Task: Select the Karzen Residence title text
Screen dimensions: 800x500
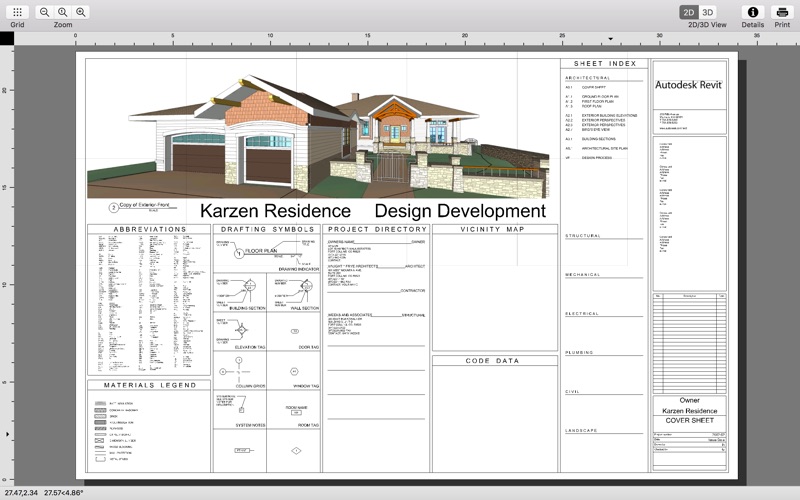Action: point(275,211)
